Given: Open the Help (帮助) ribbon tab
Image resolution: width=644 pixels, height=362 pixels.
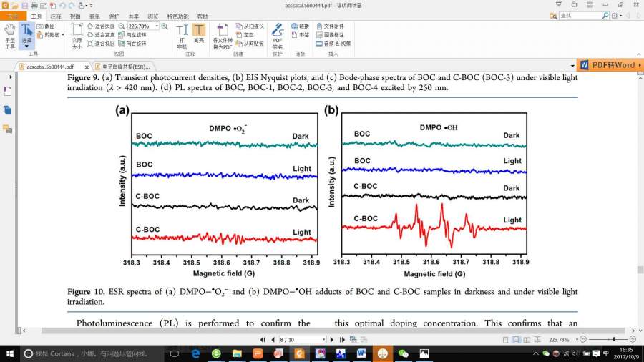Looking at the screenshot, I should [x=202, y=16].
